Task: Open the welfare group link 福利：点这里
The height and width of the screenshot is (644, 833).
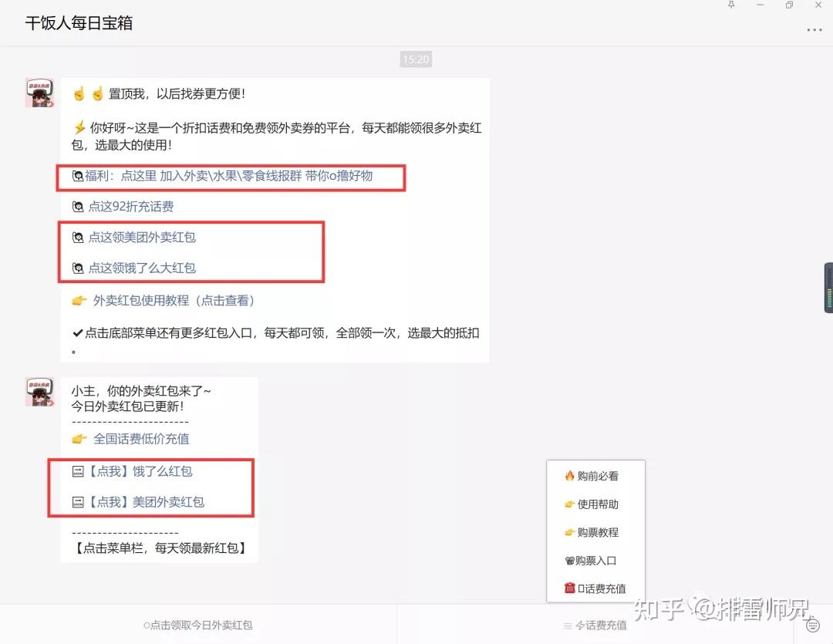Action: click(228, 176)
